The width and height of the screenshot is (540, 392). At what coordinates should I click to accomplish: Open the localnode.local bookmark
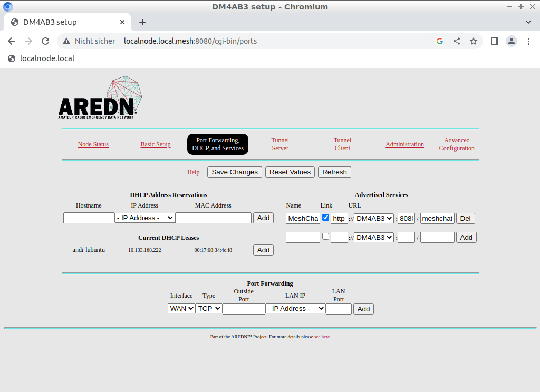pyautogui.click(x=41, y=58)
